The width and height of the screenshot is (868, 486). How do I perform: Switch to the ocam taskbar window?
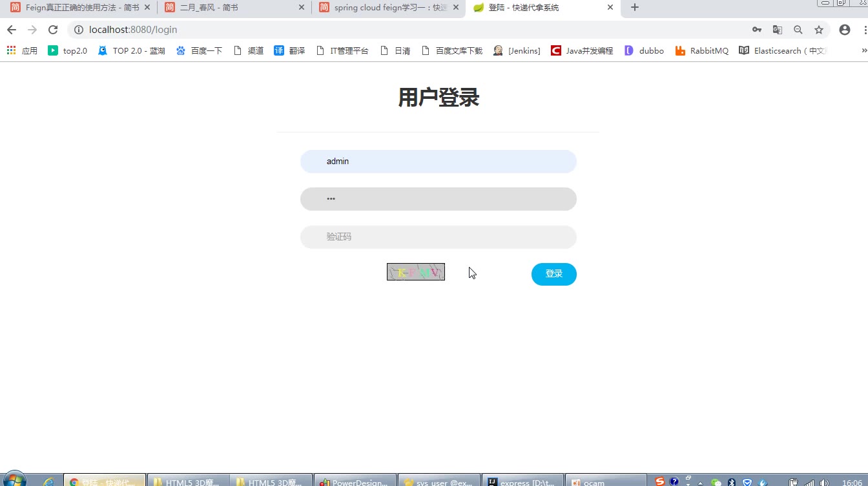pos(606,481)
